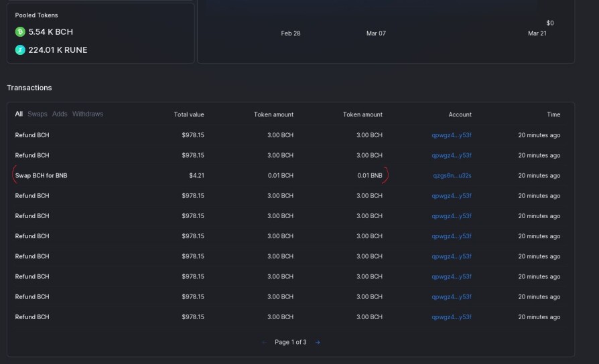Switch to the Withdraws filter tab
This screenshot has height=364, width=599.
[88, 114]
